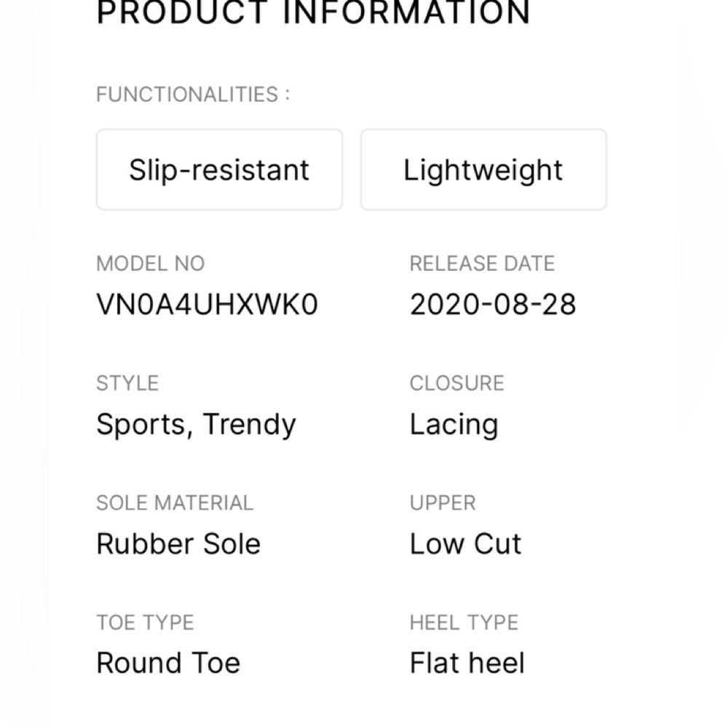The width and height of the screenshot is (728, 728).
Task: Click the Sports, Trendy style value
Action: tap(196, 424)
